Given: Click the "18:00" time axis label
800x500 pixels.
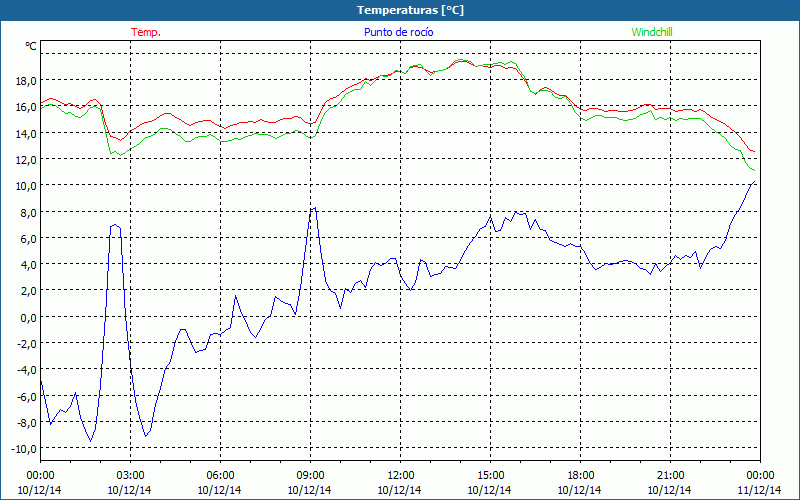Looking at the screenshot, I should (580, 476).
